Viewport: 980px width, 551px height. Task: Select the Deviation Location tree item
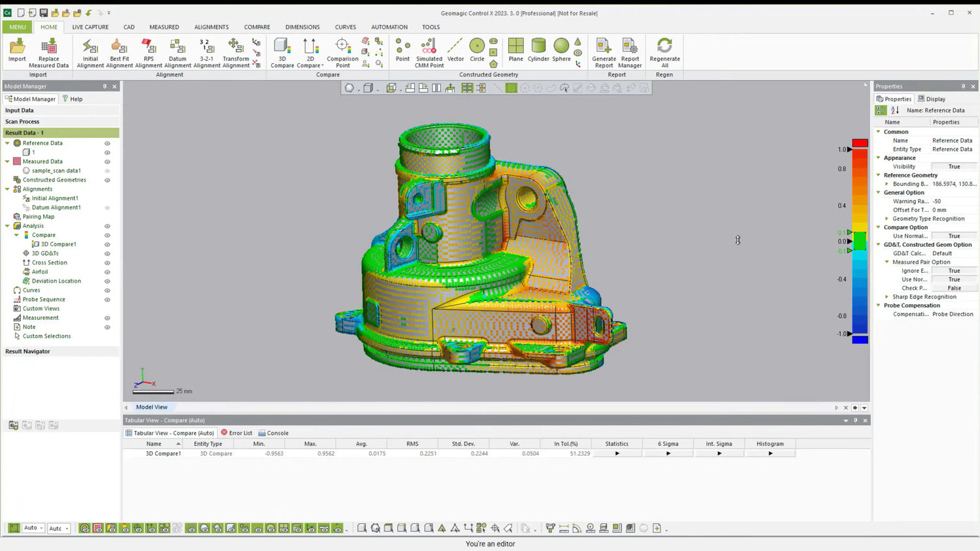pyautogui.click(x=56, y=281)
